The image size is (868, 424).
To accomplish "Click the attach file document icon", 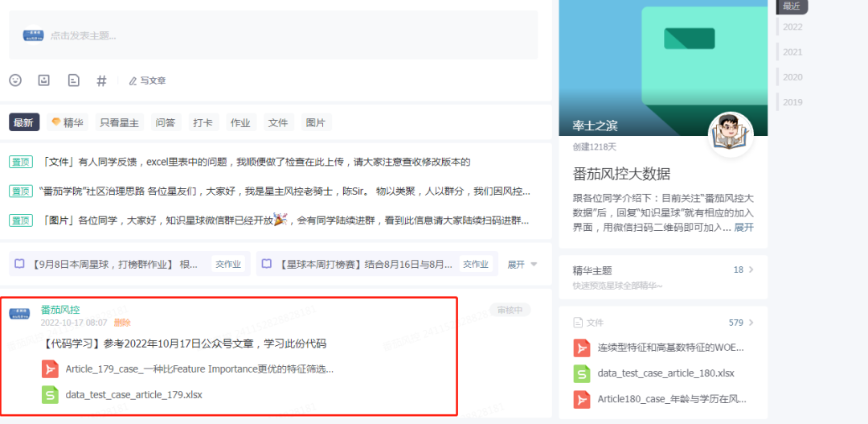I will point(73,80).
